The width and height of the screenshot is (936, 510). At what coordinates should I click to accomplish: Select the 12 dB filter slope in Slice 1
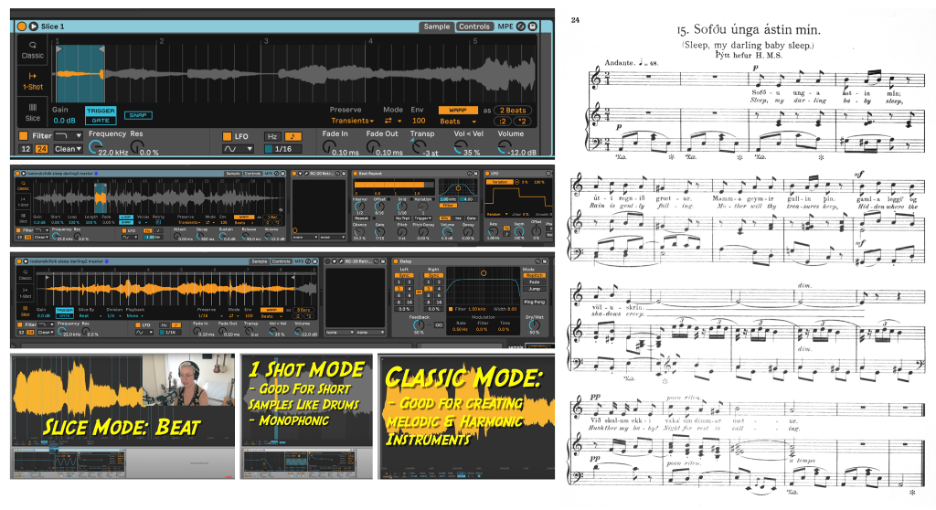click(x=26, y=149)
